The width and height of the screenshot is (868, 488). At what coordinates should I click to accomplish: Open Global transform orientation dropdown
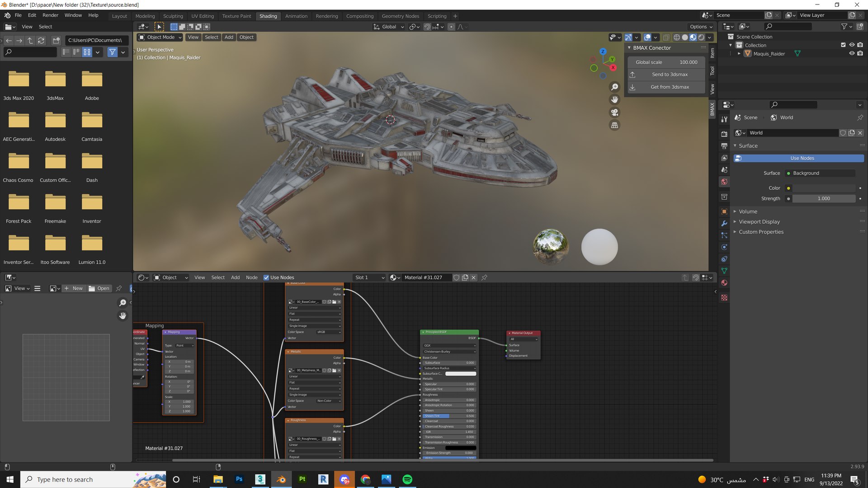coord(389,27)
